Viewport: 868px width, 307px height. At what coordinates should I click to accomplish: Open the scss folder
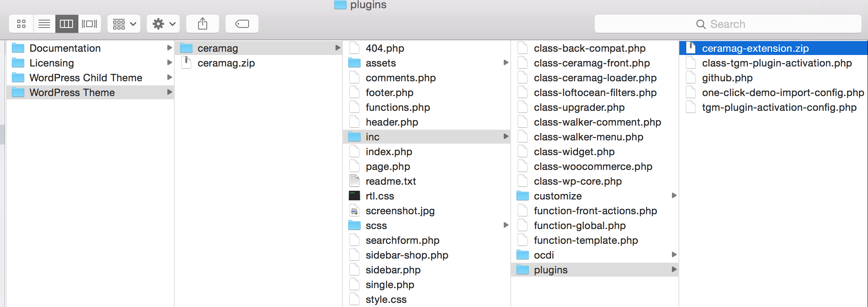click(x=426, y=225)
